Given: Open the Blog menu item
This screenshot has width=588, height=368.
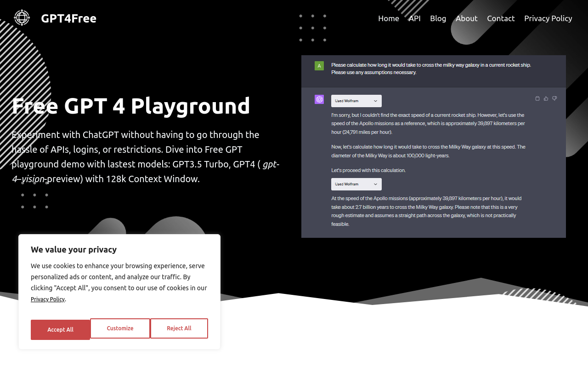Looking at the screenshot, I should tap(438, 18).
